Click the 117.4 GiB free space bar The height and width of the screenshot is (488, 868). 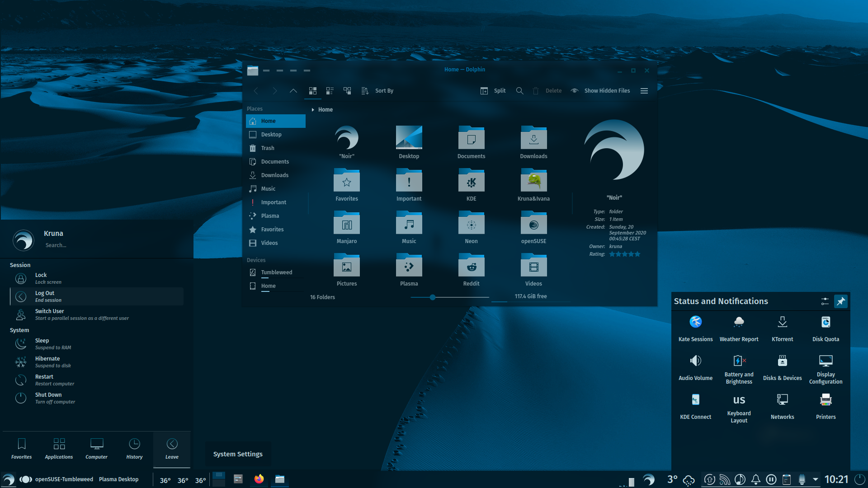530,297
